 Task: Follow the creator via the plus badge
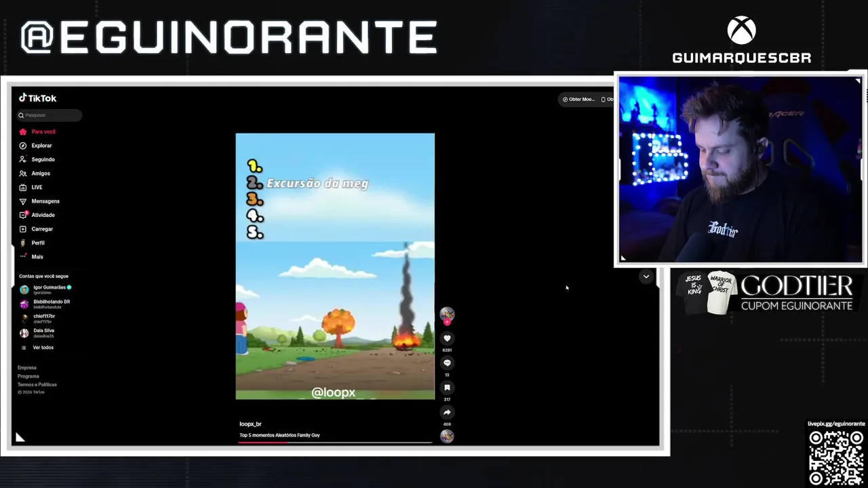point(447,323)
